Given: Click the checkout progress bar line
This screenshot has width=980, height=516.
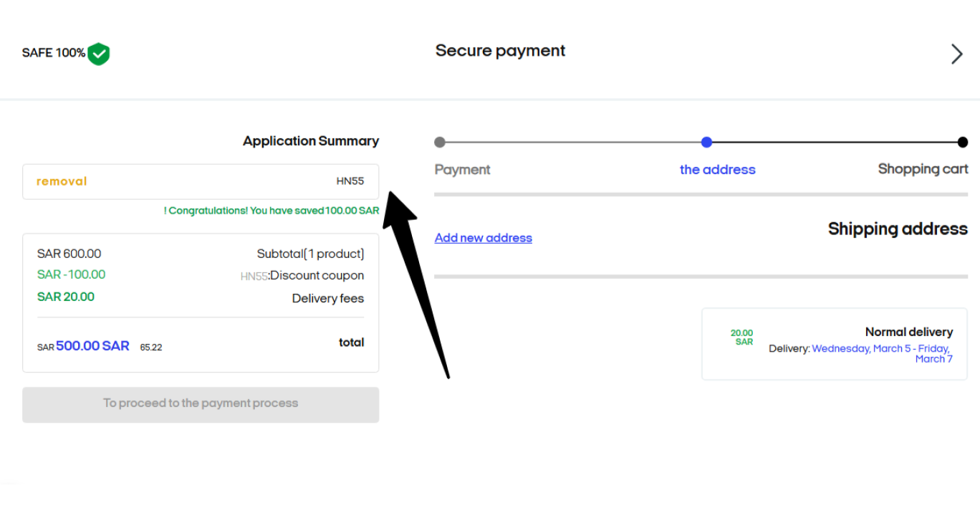Looking at the screenshot, I should (x=701, y=142).
